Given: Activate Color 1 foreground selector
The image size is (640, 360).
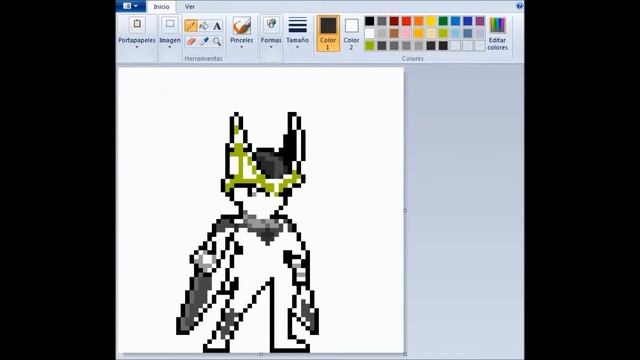Looking at the screenshot, I should pos(328,33).
